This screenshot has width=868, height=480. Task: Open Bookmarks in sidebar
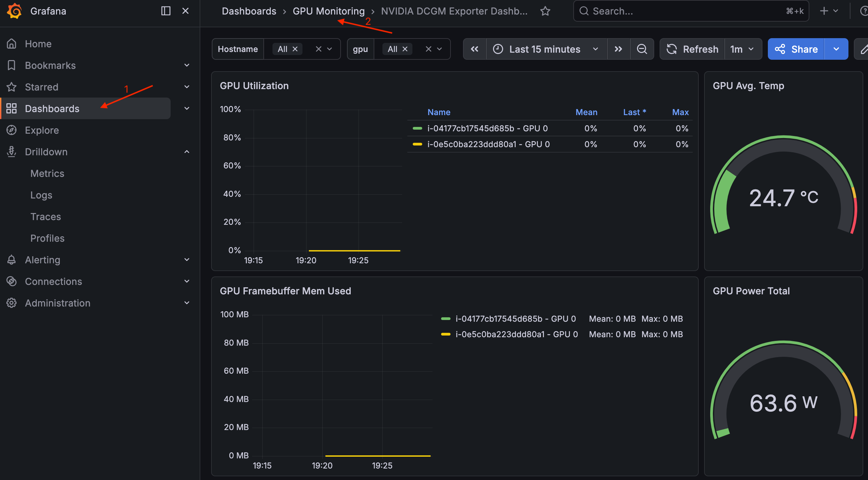point(50,65)
